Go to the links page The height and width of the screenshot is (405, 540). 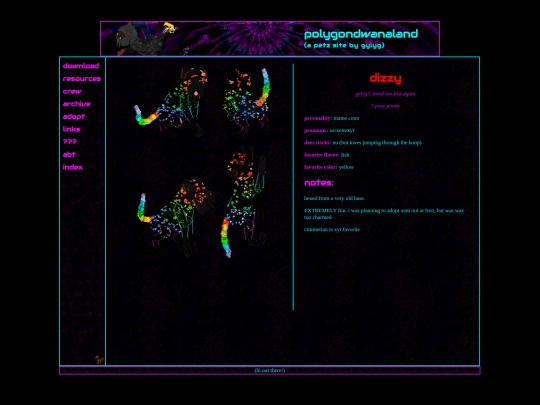(71, 129)
